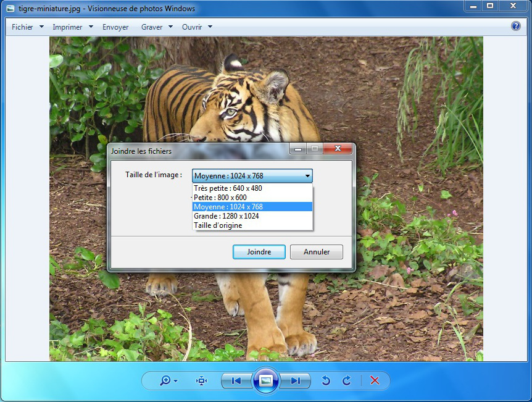Delete the photo with red X
Viewport: 532px width, 402px height.
(375, 380)
